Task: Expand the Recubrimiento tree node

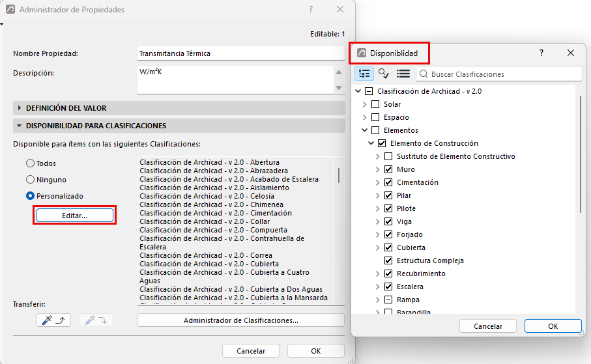Action: (378, 273)
